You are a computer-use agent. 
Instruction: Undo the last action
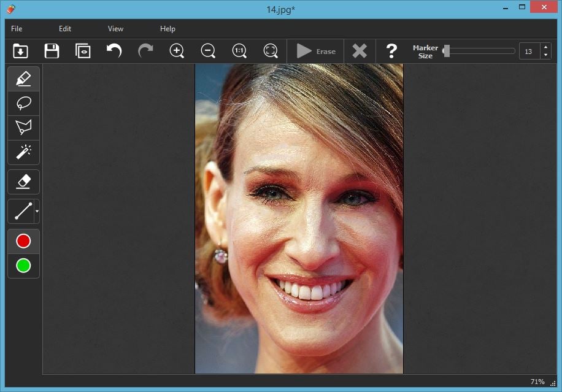114,51
